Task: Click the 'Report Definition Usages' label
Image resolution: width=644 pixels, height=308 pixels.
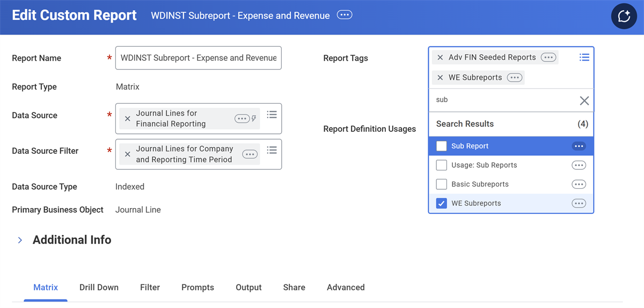Action: (x=370, y=129)
